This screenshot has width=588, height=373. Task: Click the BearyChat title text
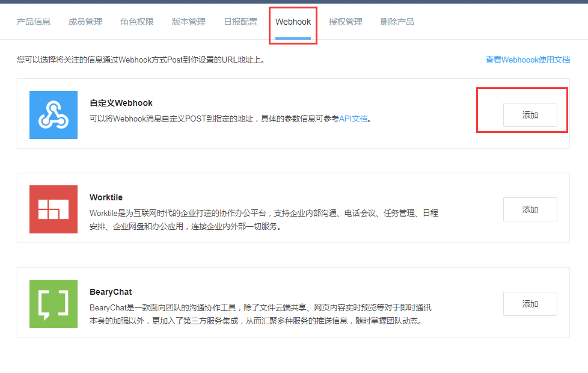tap(111, 291)
